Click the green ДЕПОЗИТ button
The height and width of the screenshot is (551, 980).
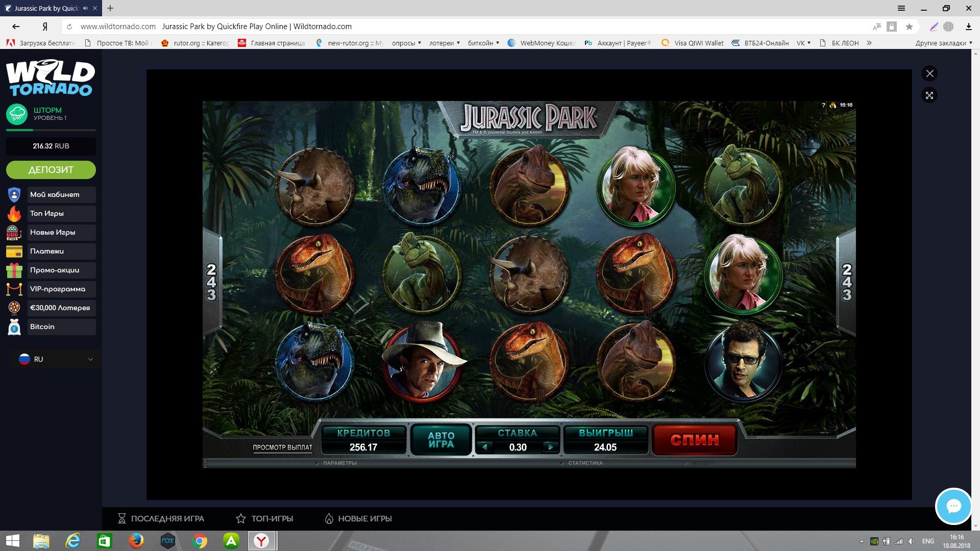[51, 170]
